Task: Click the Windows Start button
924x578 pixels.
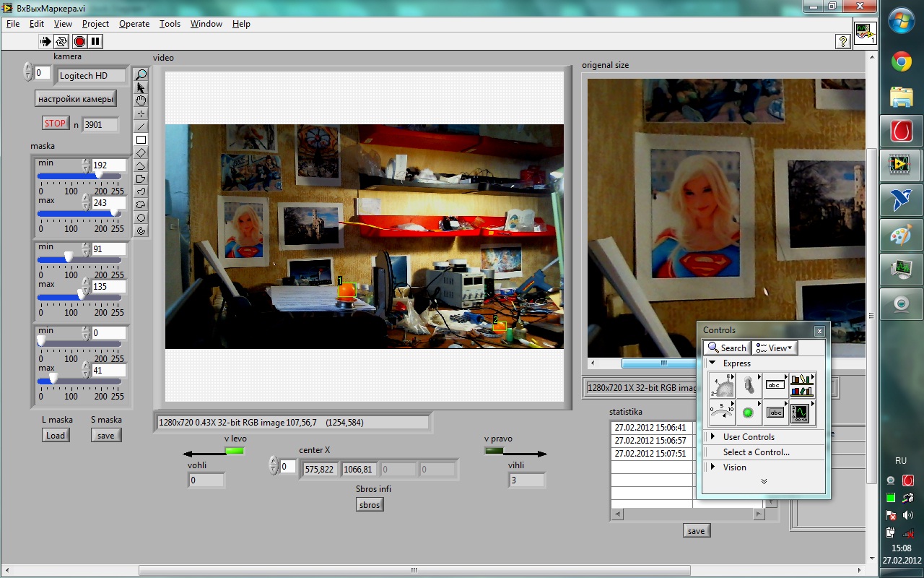Action: (x=901, y=21)
